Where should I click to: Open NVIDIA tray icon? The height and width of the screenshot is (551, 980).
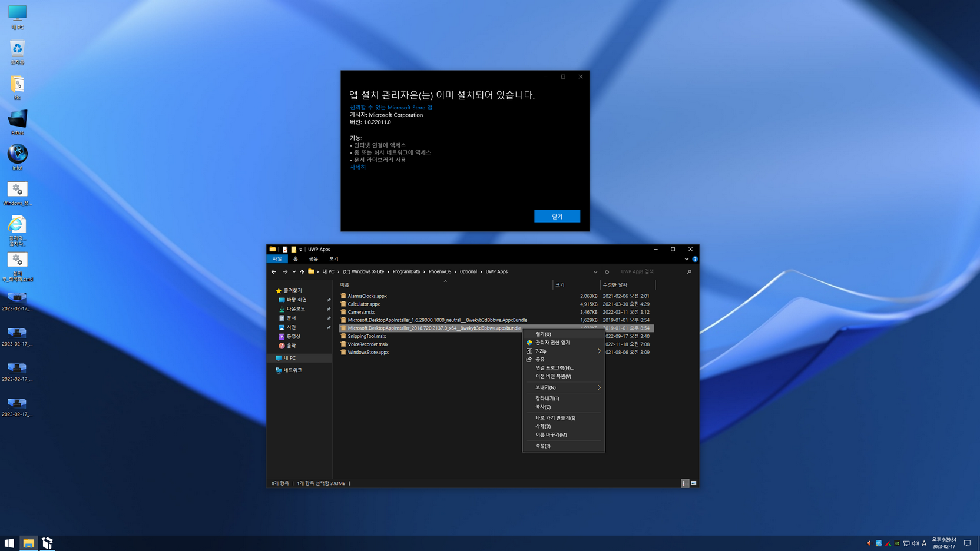[x=897, y=543]
